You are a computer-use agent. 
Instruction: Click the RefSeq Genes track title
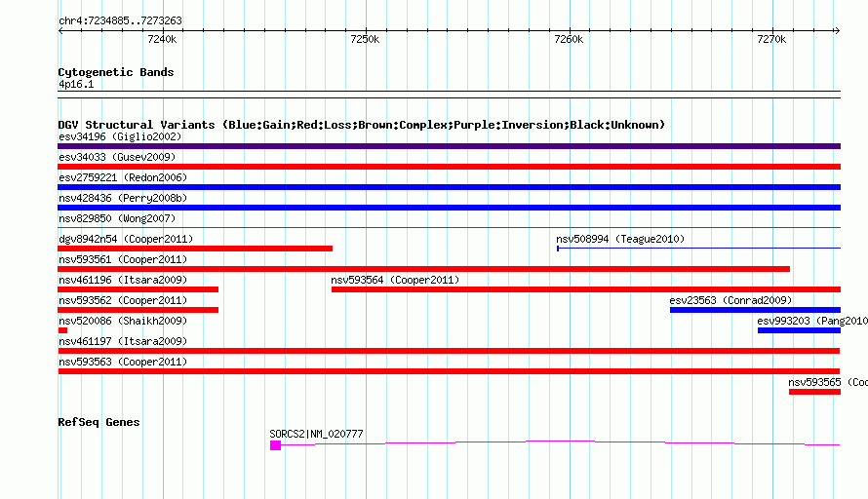point(99,422)
